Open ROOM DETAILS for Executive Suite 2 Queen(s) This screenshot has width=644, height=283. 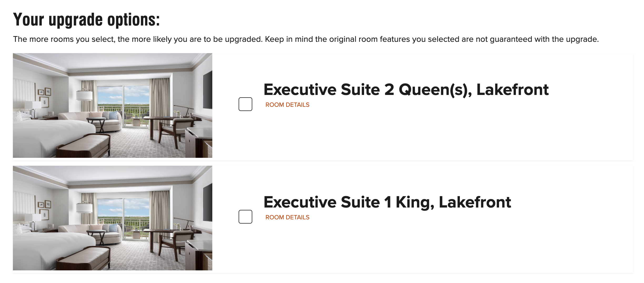(287, 104)
